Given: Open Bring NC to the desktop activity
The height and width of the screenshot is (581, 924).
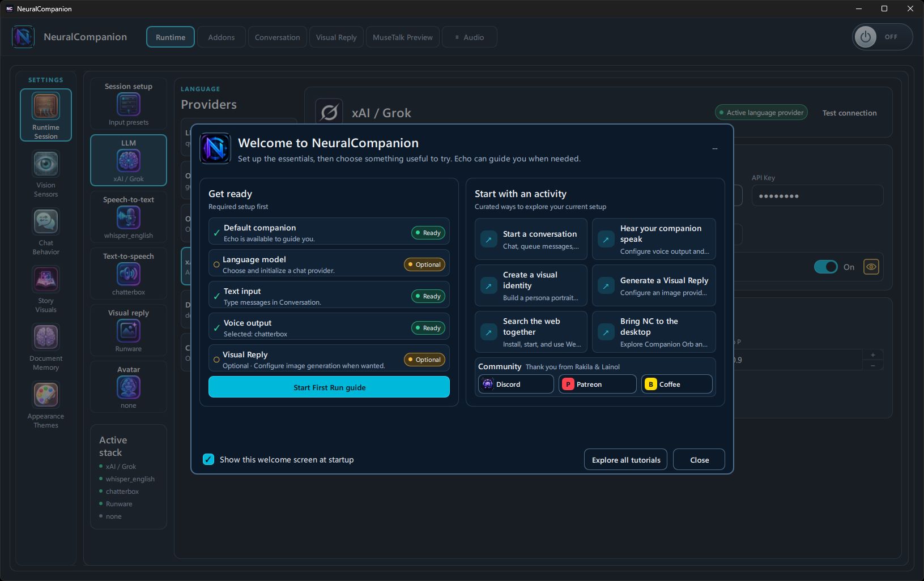Looking at the screenshot, I should 654,332.
